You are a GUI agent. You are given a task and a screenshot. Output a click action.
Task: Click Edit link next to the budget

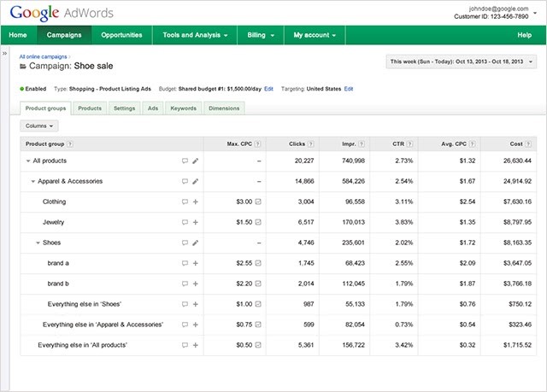pyautogui.click(x=269, y=89)
